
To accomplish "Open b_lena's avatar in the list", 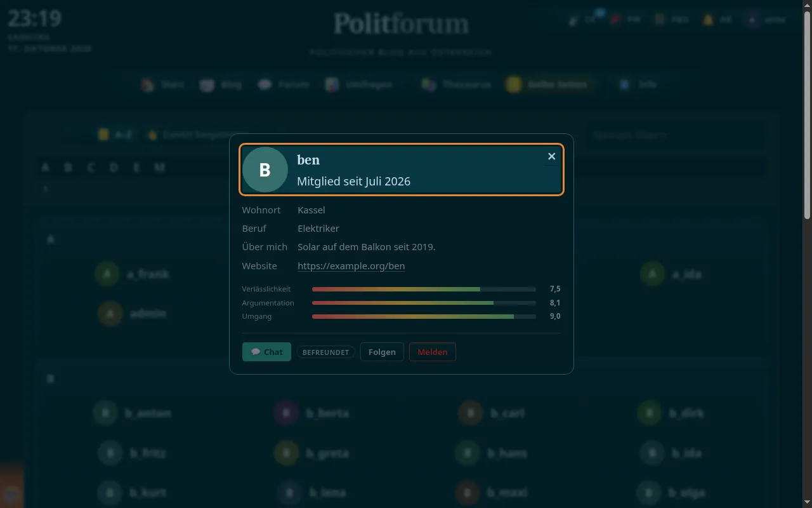I will (290, 493).
